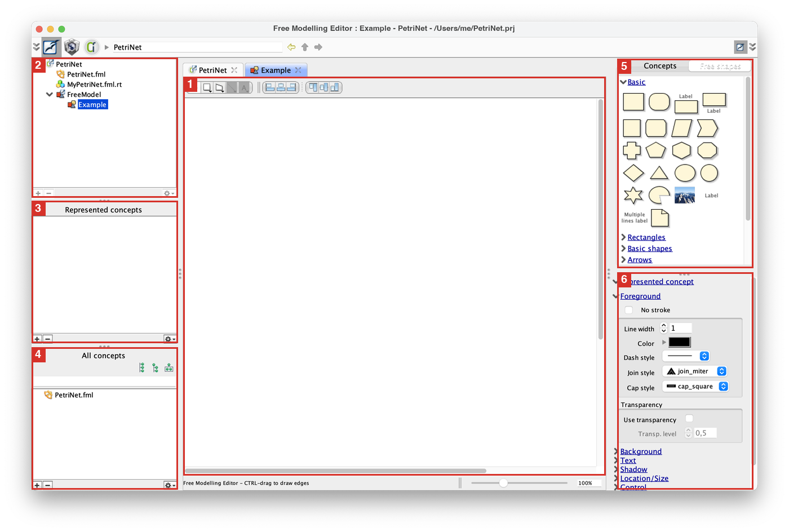Viewport: 789px width, 532px height.
Task: Go forward with the gray right arrow
Action: (318, 47)
